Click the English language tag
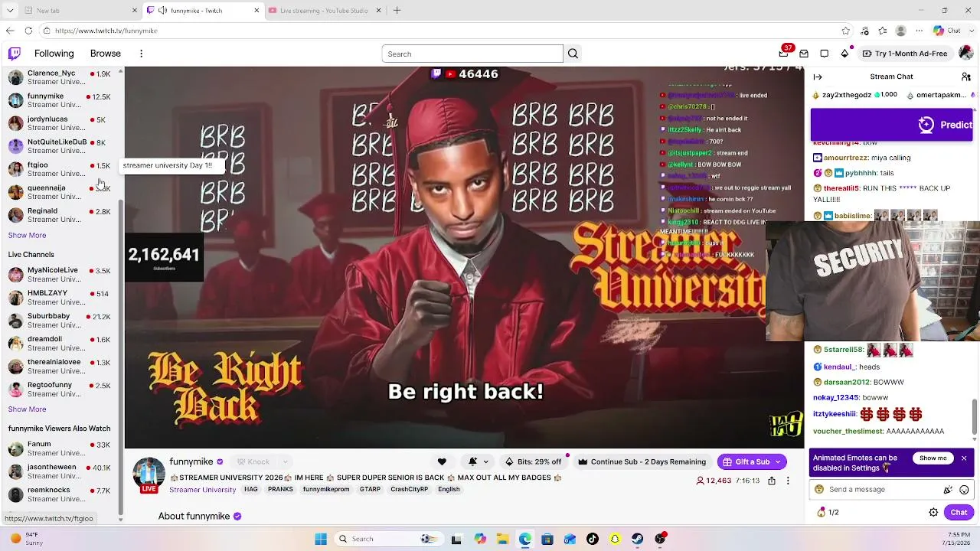980x551 pixels. 449,490
